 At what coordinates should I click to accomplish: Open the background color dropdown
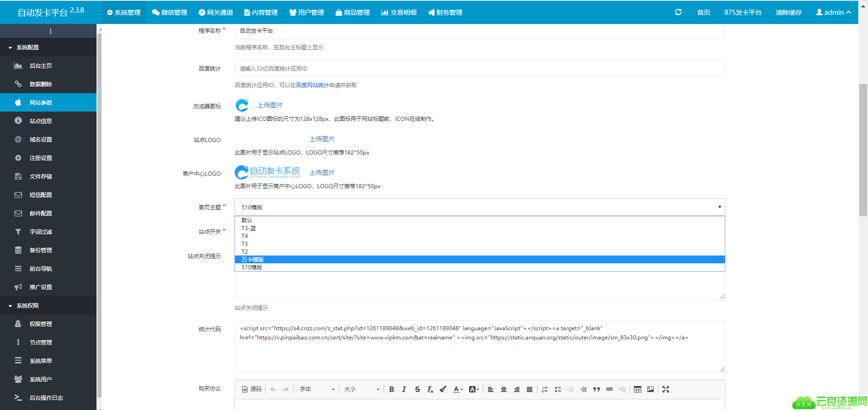tap(474, 389)
